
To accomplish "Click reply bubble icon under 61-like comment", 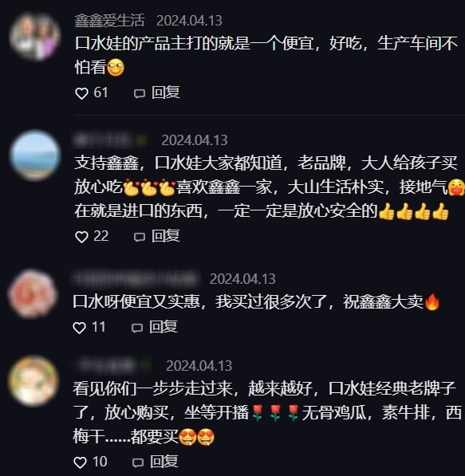I will click(x=140, y=93).
